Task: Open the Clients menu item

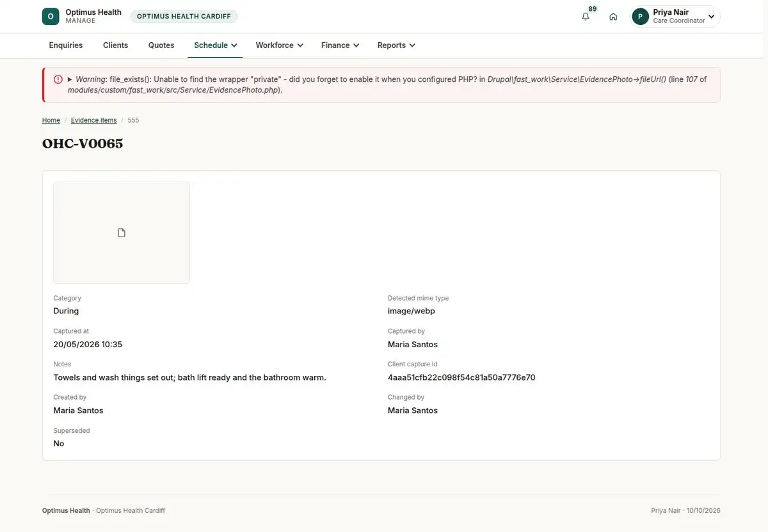Action: coord(116,45)
